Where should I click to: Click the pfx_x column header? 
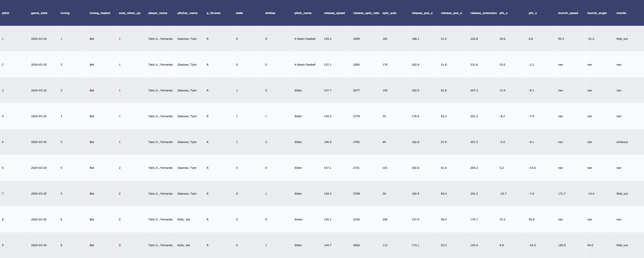533,13
